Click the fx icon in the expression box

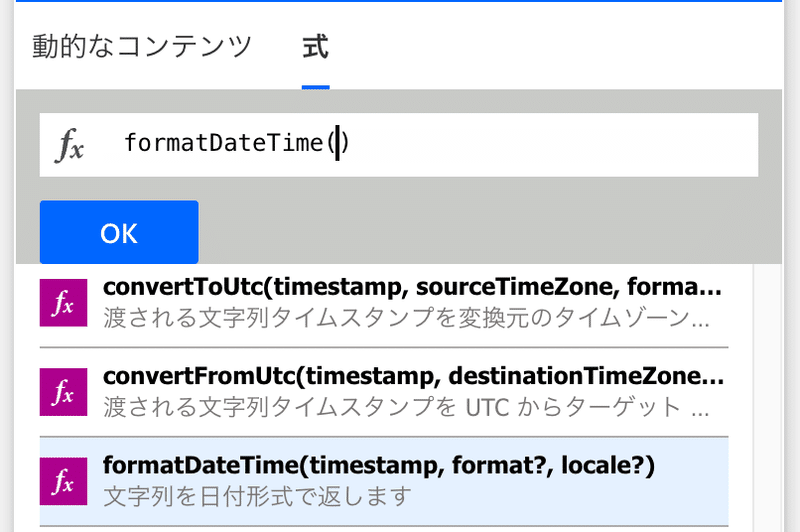pos(69,145)
